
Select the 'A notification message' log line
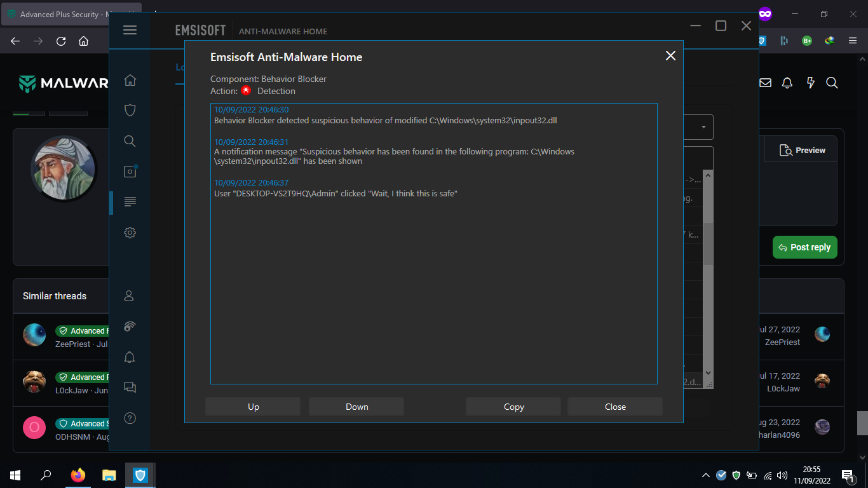[x=394, y=156]
